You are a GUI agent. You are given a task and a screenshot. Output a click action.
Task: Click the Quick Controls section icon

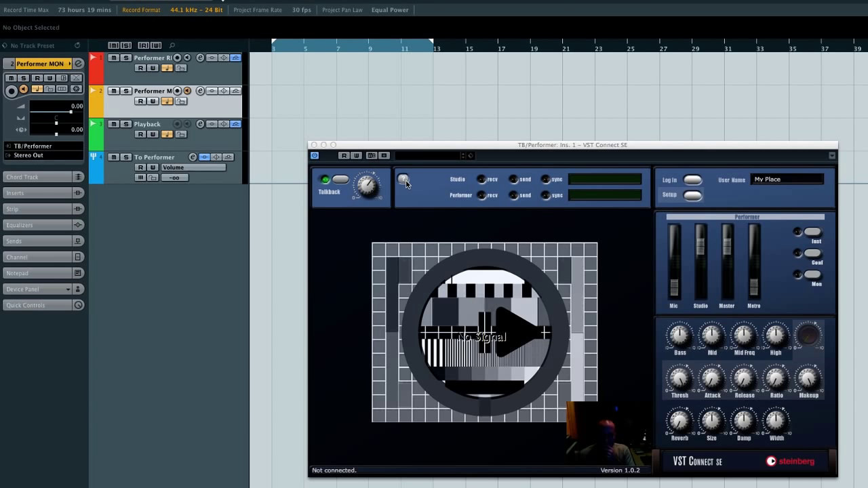tap(78, 305)
